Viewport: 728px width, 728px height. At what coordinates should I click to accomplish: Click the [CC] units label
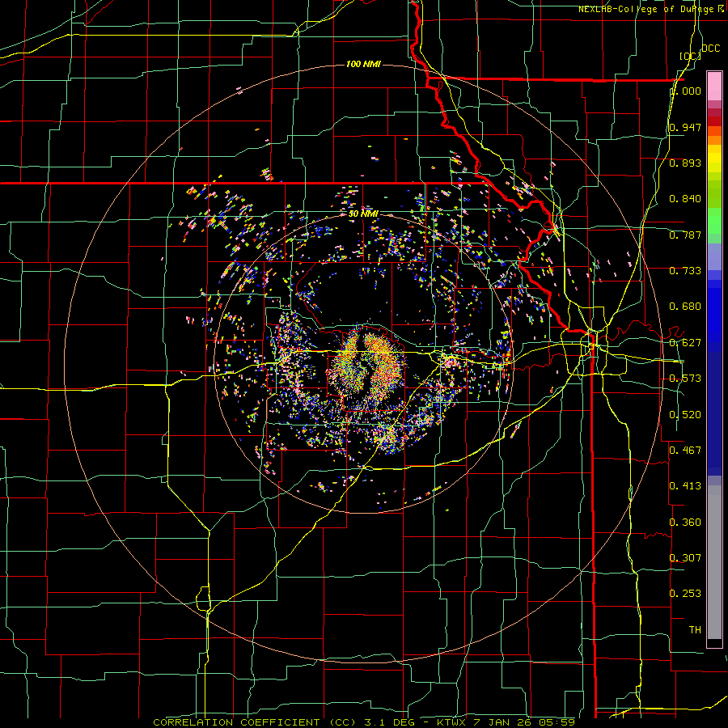[x=690, y=56]
